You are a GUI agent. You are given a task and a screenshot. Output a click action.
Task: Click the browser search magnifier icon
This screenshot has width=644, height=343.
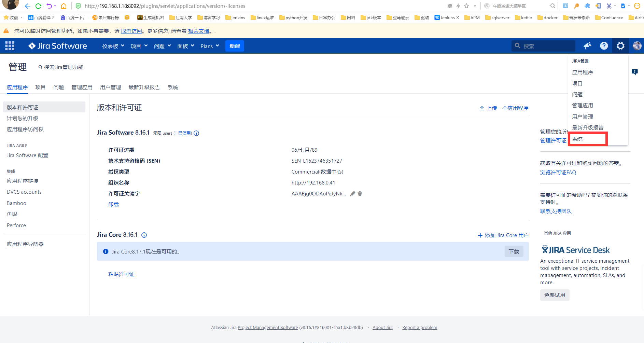click(x=552, y=6)
